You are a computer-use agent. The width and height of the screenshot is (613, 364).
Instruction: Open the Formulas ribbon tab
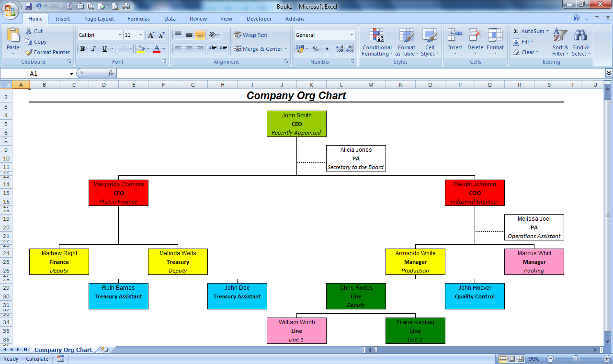pyautogui.click(x=138, y=19)
